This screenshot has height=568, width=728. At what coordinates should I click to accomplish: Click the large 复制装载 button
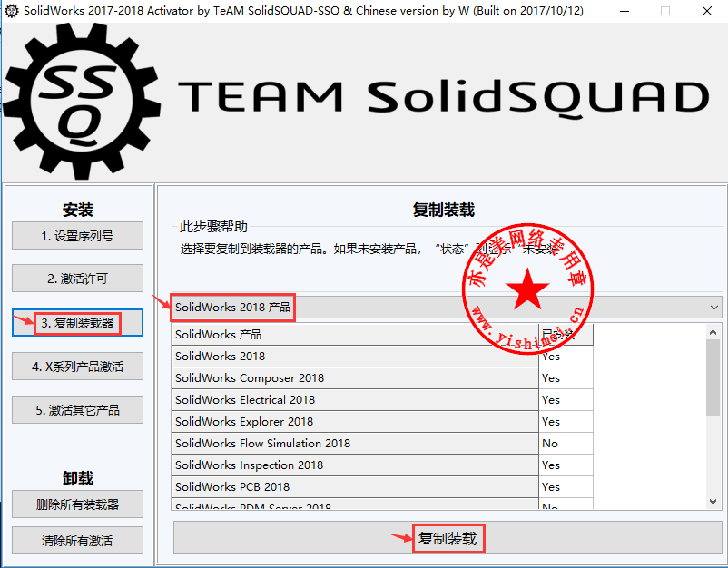448,538
